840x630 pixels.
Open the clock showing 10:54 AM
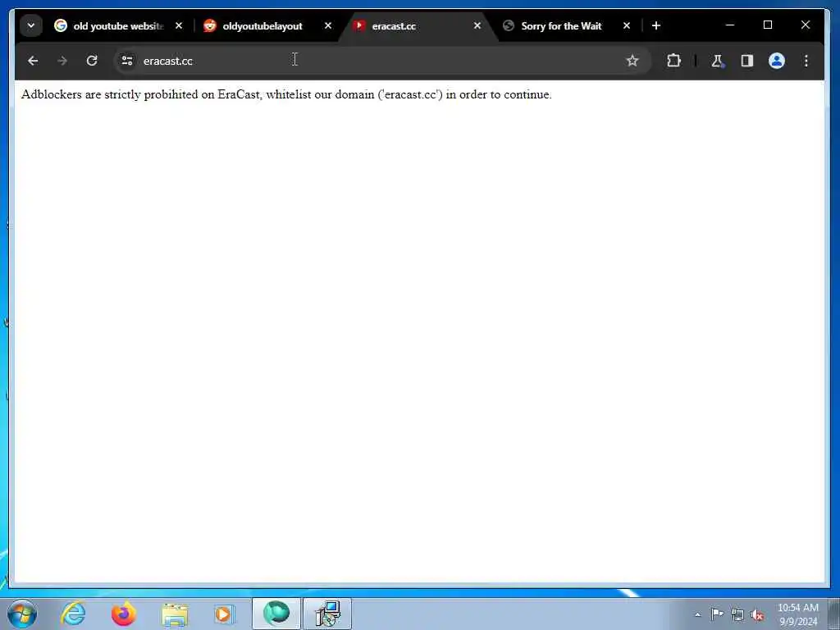tap(798, 614)
